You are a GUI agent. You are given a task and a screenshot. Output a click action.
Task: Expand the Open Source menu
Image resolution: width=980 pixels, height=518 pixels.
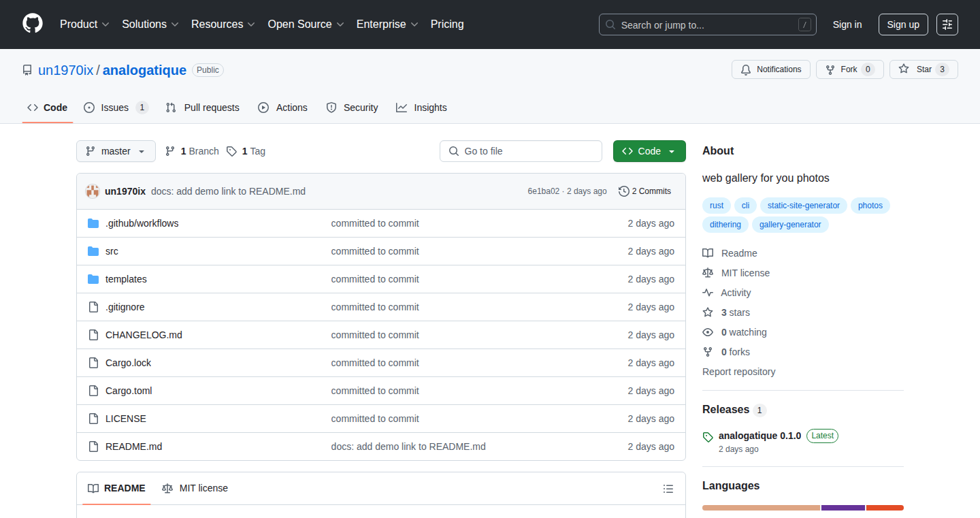(x=306, y=24)
